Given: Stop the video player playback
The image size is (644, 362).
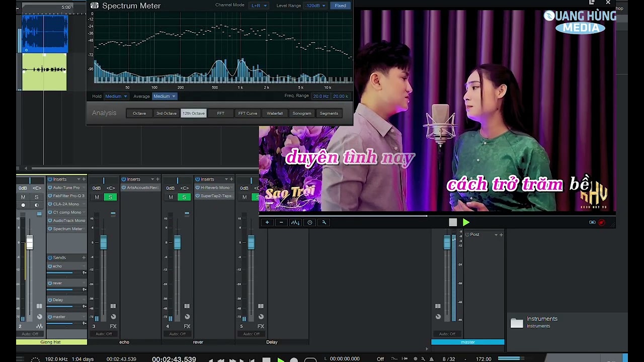Looking at the screenshot, I should coord(453,222).
